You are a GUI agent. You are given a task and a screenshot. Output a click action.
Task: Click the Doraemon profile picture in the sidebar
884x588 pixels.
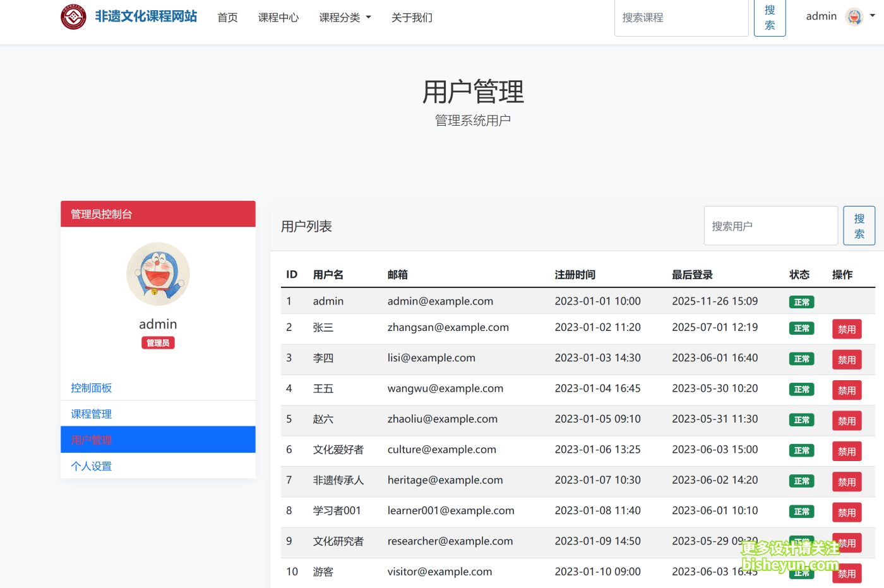(x=158, y=274)
